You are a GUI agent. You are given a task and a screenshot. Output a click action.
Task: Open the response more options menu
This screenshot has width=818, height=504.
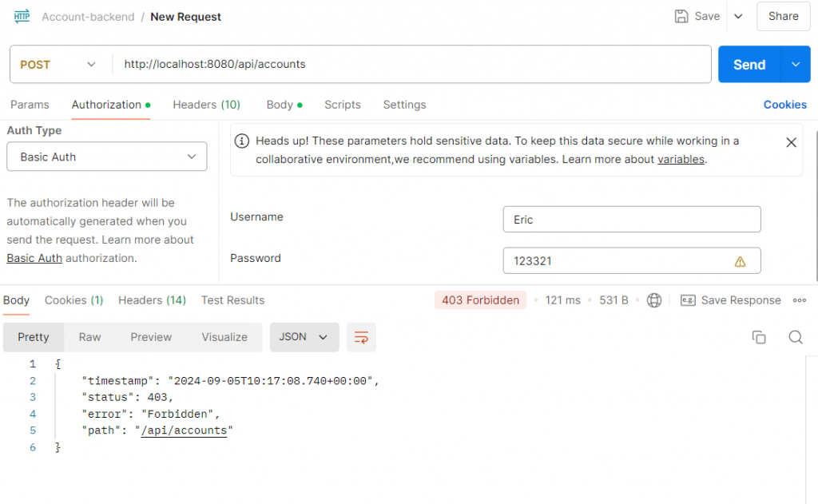click(x=799, y=300)
